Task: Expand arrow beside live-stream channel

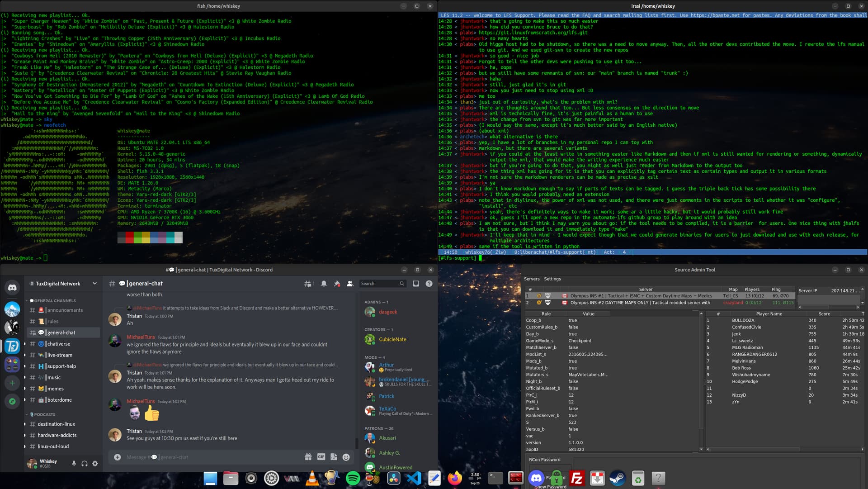Action: 25,355
